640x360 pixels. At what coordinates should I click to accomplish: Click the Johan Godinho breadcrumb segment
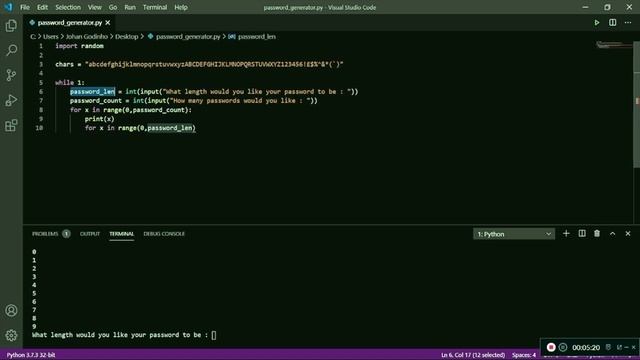point(87,37)
